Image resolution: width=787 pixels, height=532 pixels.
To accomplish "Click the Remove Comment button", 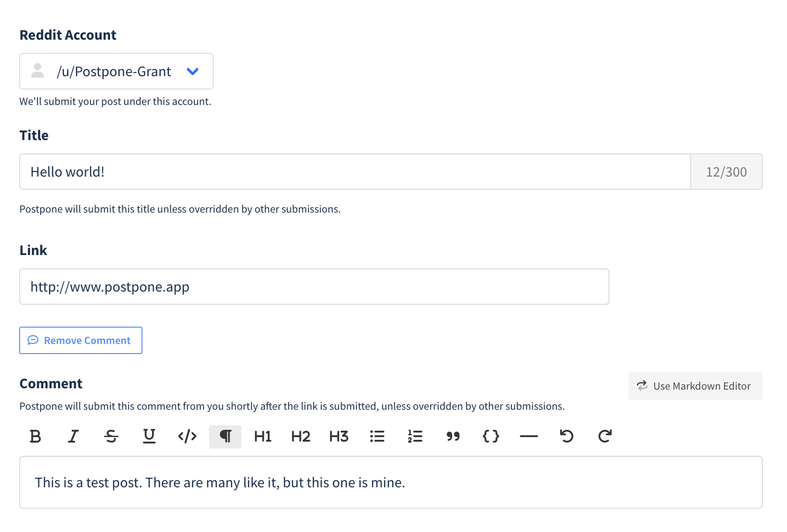I will point(81,340).
